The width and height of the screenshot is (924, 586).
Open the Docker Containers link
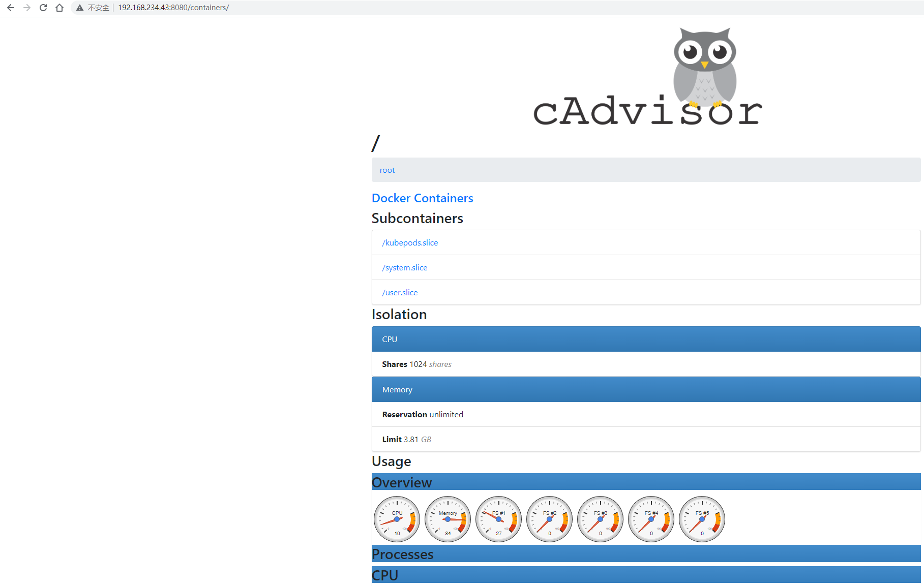[x=422, y=198]
